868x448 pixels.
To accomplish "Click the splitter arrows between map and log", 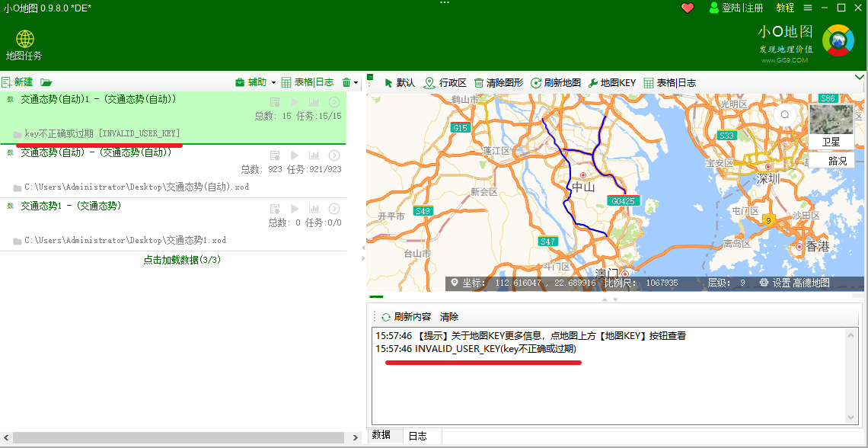I will [610, 299].
